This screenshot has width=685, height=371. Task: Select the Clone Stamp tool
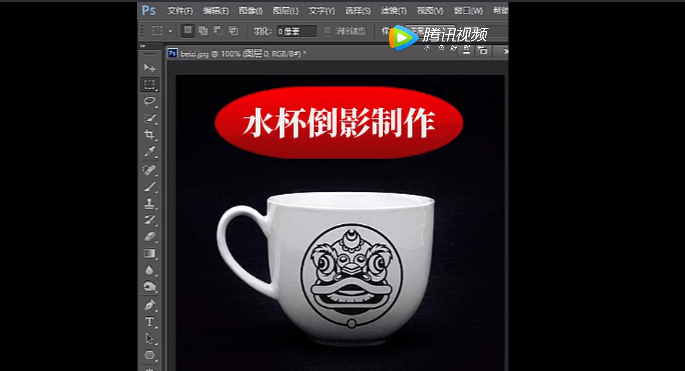149,203
